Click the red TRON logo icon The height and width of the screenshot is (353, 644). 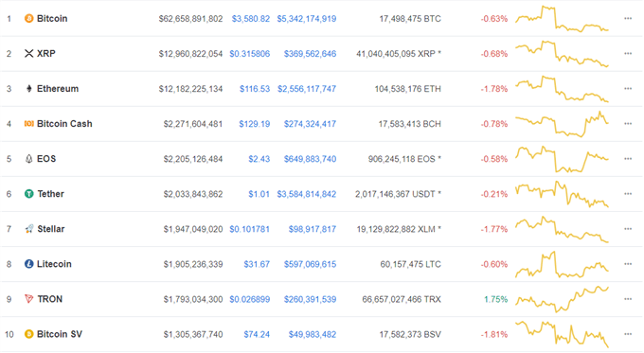point(28,299)
